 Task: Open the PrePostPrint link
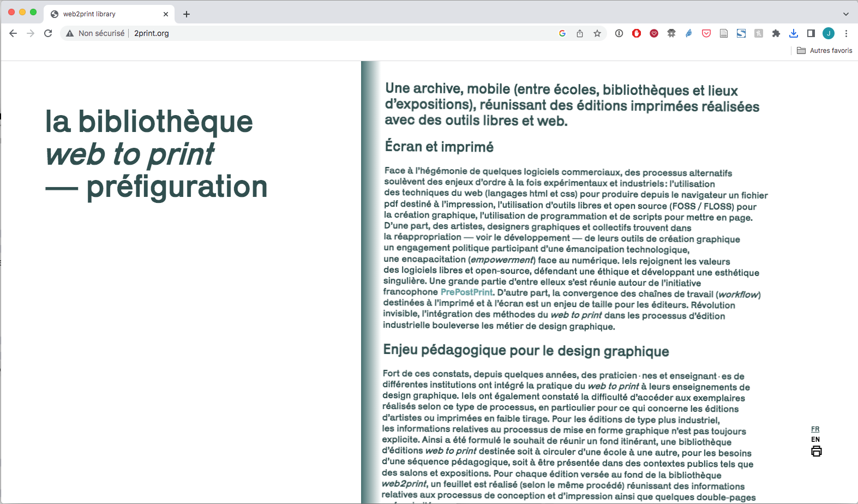point(466,292)
